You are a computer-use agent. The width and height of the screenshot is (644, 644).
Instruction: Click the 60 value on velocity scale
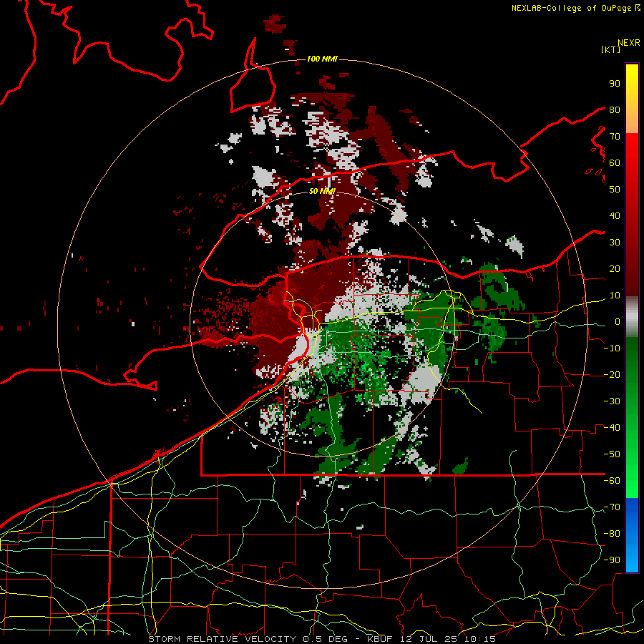point(615,162)
